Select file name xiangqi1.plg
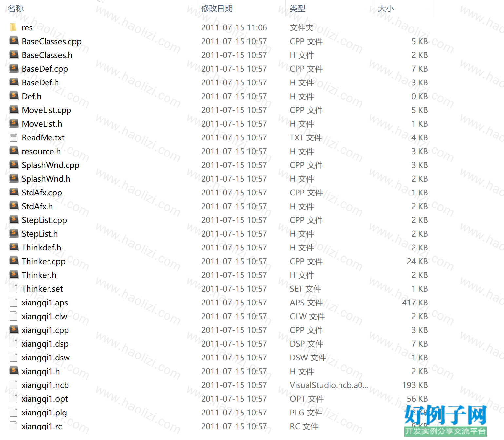 (x=44, y=413)
